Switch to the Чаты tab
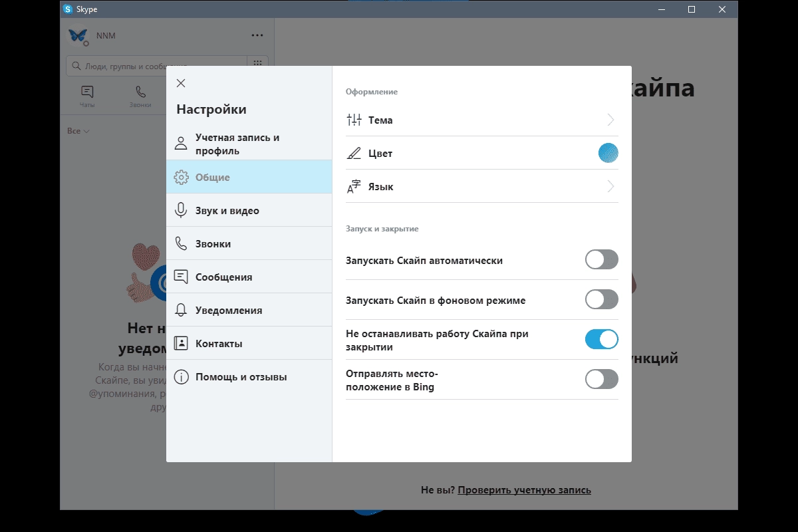The height and width of the screenshot is (532, 798). click(87, 96)
